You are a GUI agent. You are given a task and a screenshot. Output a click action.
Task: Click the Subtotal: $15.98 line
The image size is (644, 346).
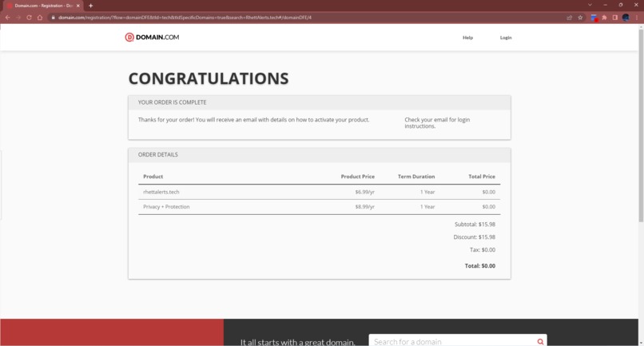(x=475, y=225)
